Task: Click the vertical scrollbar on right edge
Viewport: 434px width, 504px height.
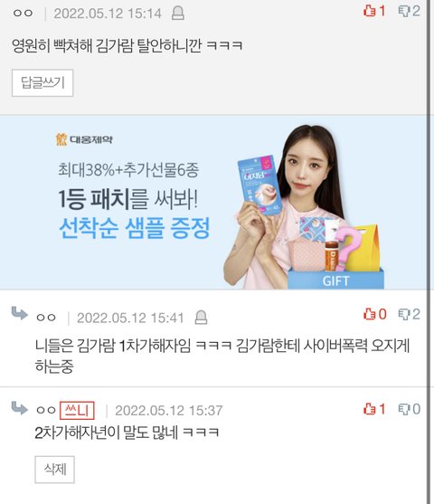Action: pos(429,252)
